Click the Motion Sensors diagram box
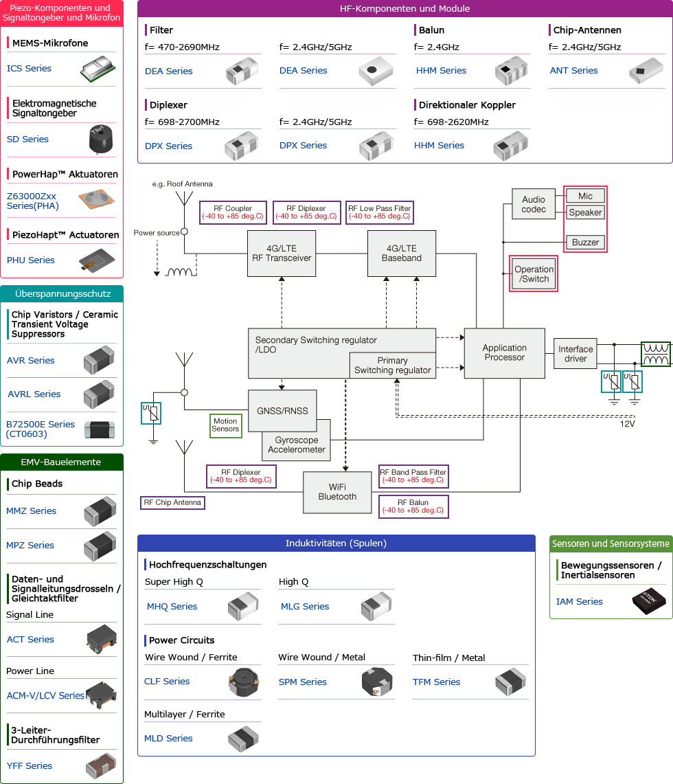Image resolution: width=673 pixels, height=784 pixels. 225,425
